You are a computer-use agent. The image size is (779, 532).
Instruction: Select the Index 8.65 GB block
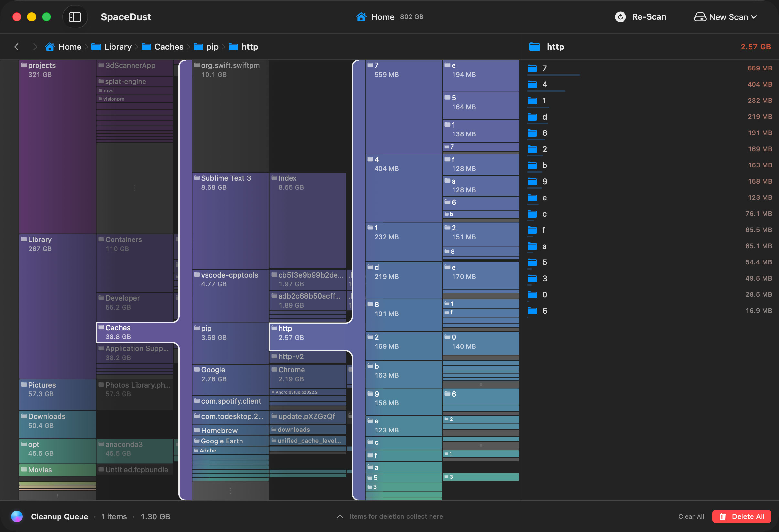pos(307,220)
